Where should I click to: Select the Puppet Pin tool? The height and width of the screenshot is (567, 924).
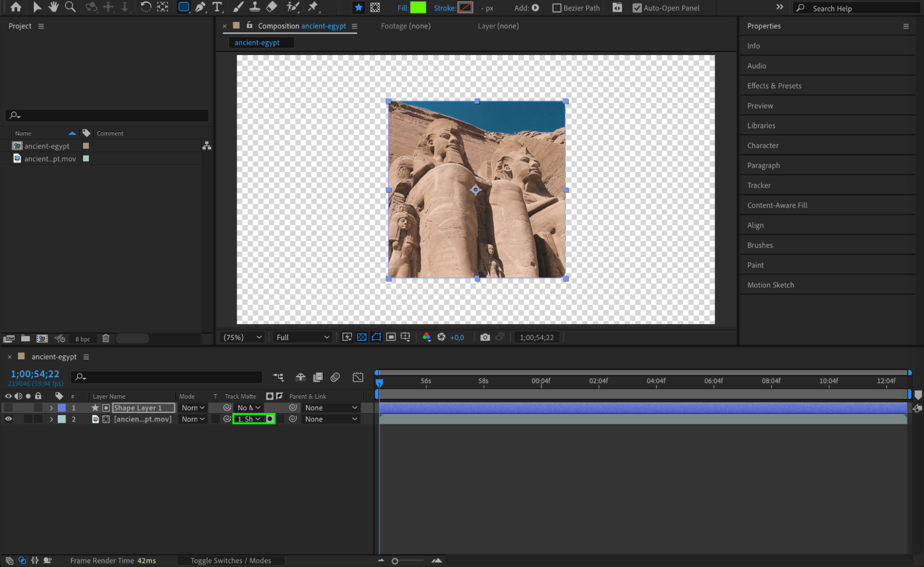(x=313, y=7)
